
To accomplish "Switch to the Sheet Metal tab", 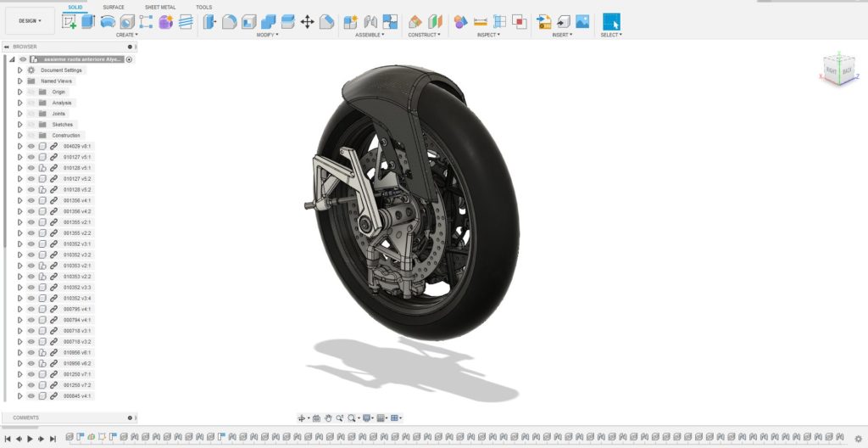I will pyautogui.click(x=160, y=7).
